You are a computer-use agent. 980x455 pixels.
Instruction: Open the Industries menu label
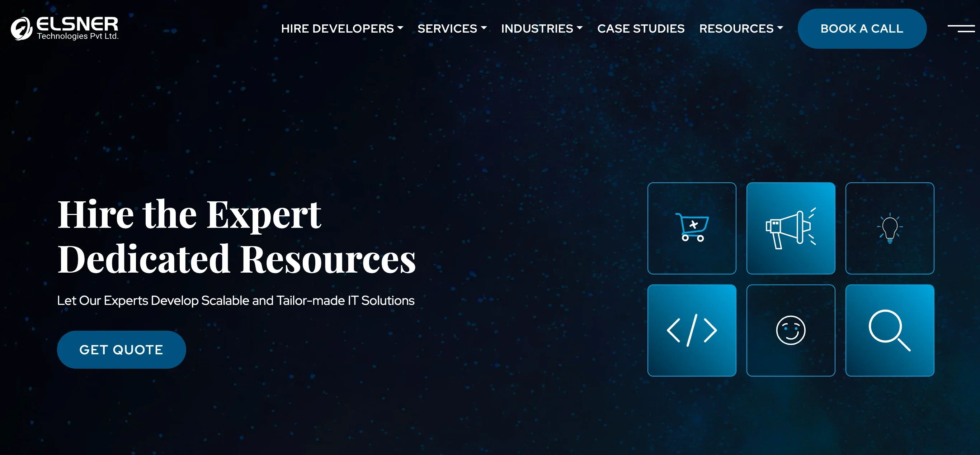[x=537, y=29]
